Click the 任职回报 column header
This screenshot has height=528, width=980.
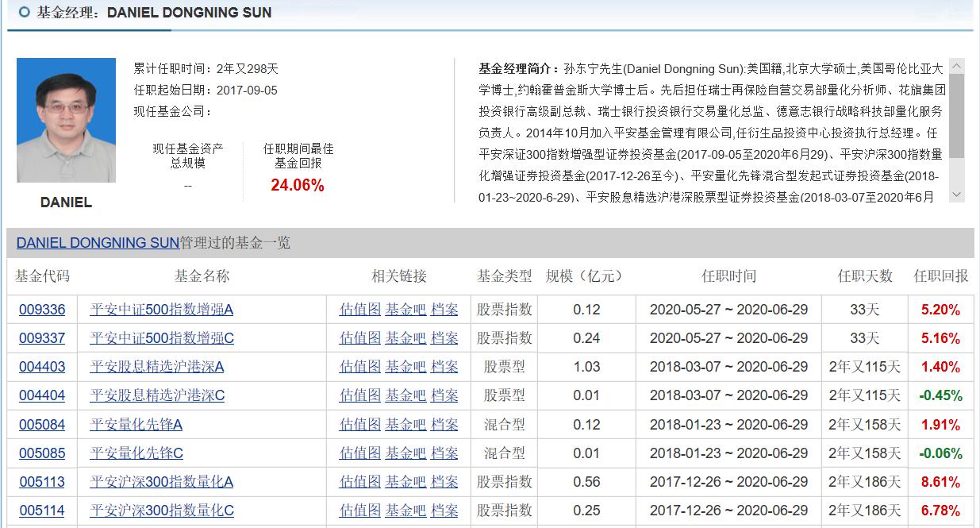(x=941, y=276)
